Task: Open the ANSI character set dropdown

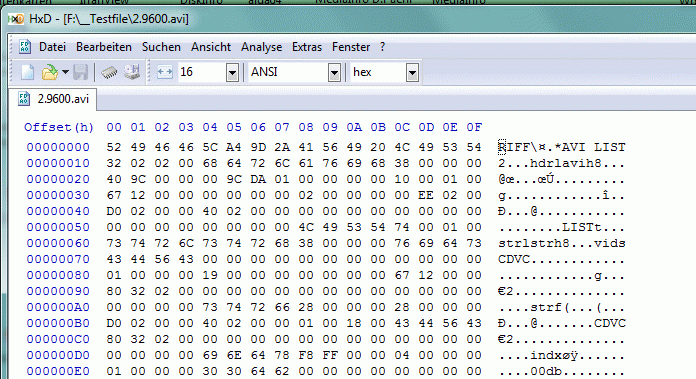Action: click(334, 72)
